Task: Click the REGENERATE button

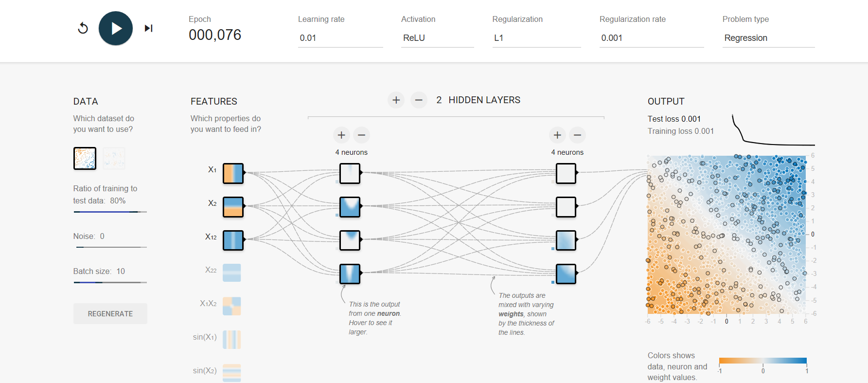Action: (110, 314)
